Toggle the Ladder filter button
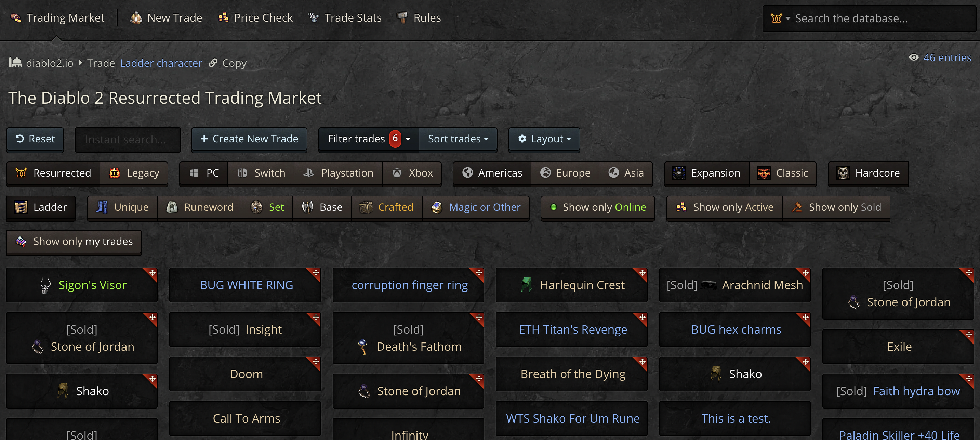This screenshot has width=980, height=440. 41,207
